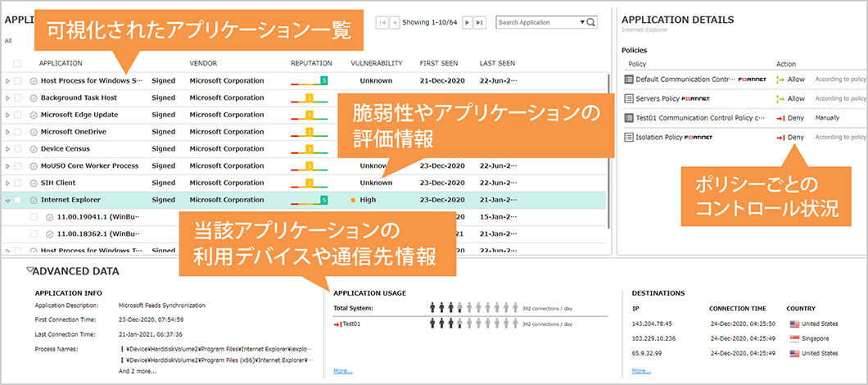Open More link under Application Usage
This screenshot has height=385, width=868.
click(342, 371)
